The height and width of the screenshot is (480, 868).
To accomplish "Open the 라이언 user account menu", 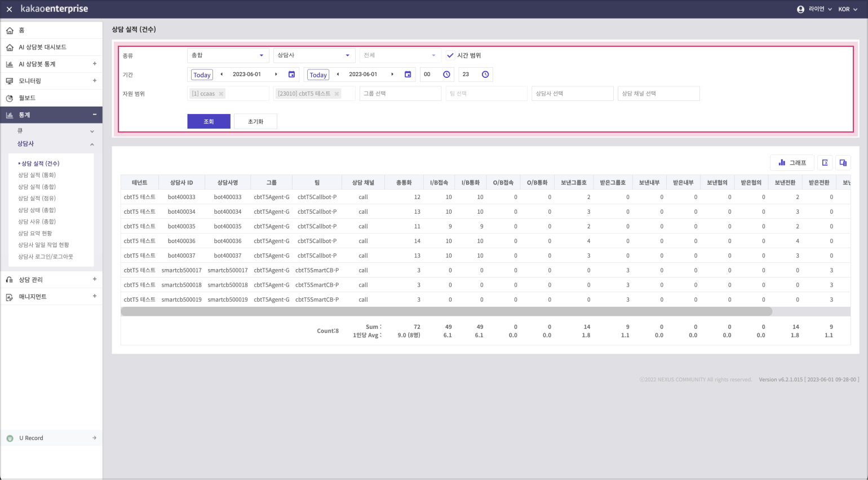I will (814, 9).
